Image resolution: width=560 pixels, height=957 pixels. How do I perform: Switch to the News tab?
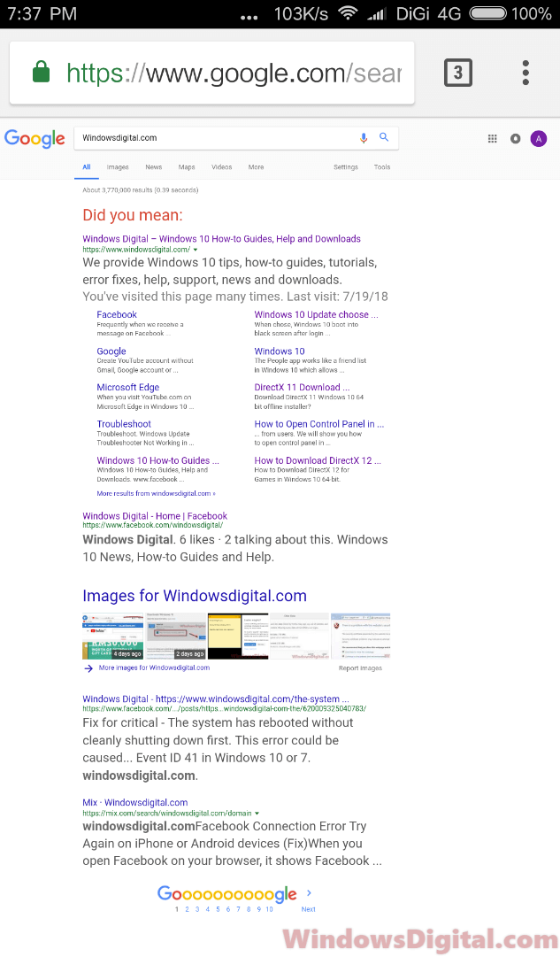click(x=154, y=166)
